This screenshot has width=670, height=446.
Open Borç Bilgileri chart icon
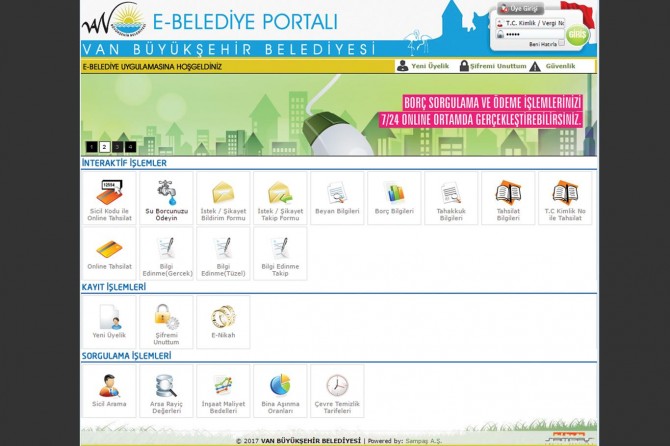click(394, 193)
